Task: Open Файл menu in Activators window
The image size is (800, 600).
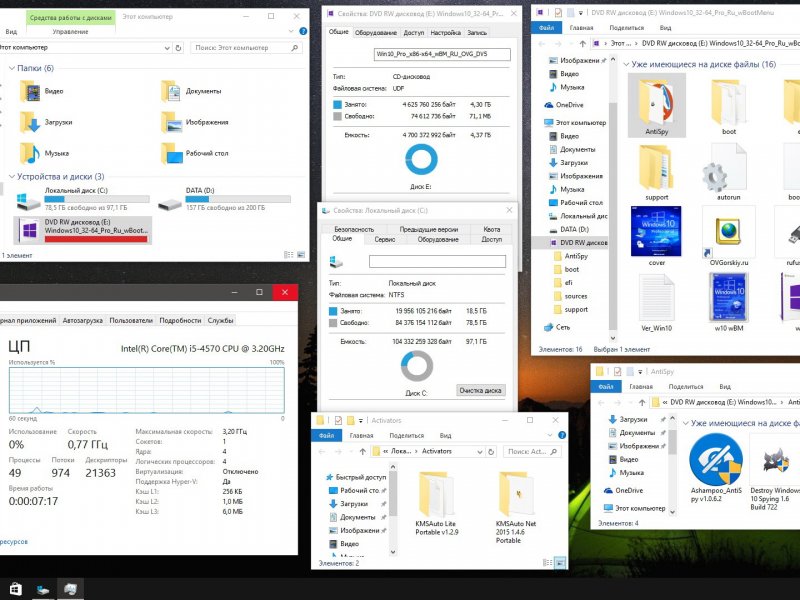Action: click(x=327, y=435)
